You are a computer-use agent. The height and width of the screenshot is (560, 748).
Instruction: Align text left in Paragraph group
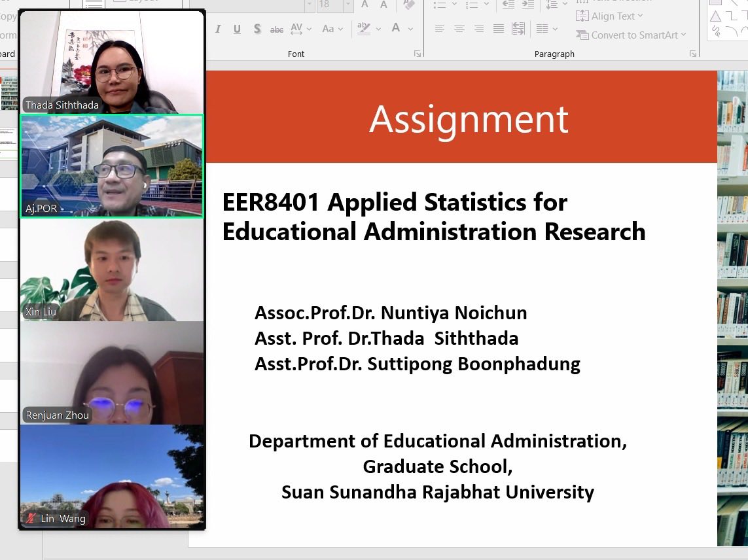[x=439, y=29]
